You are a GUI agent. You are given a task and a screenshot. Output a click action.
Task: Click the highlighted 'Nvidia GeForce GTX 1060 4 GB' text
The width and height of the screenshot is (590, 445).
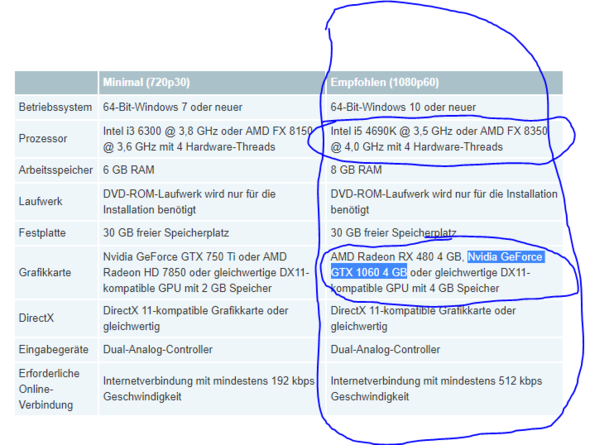coord(438,265)
